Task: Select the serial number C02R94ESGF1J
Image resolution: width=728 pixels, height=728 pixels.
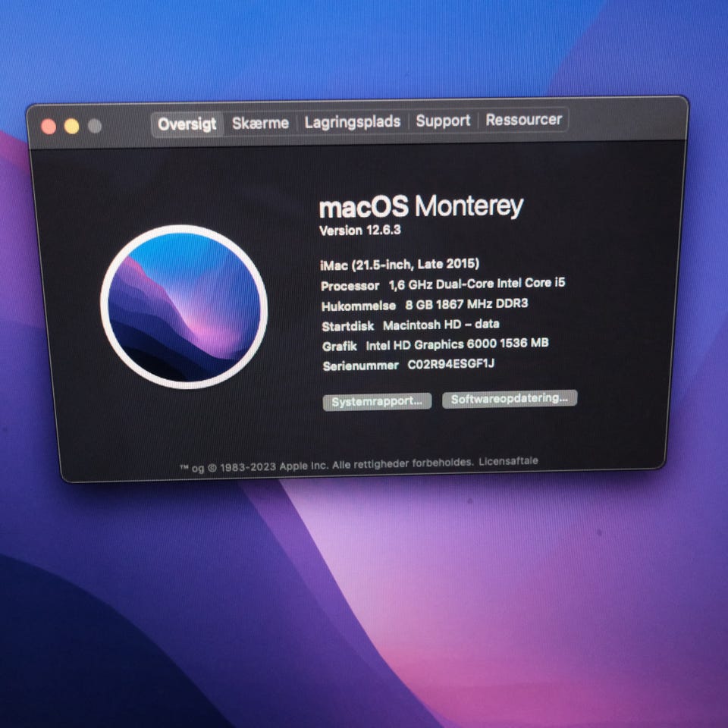Action: 450,364
